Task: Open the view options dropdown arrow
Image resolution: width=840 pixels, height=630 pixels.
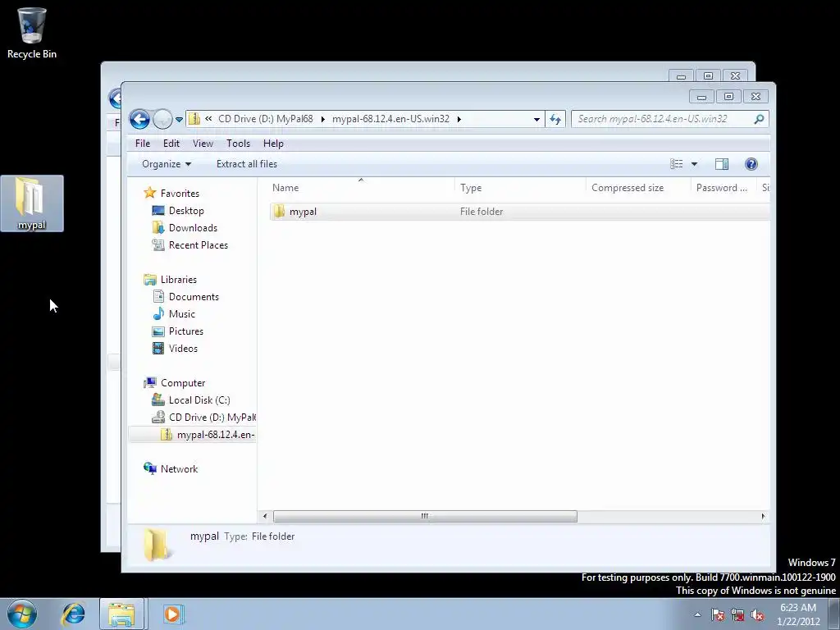Action: point(694,164)
